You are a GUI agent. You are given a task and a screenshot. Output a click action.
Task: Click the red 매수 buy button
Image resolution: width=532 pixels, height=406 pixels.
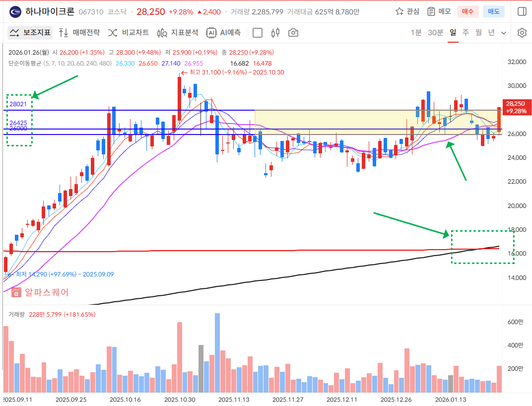click(x=467, y=11)
